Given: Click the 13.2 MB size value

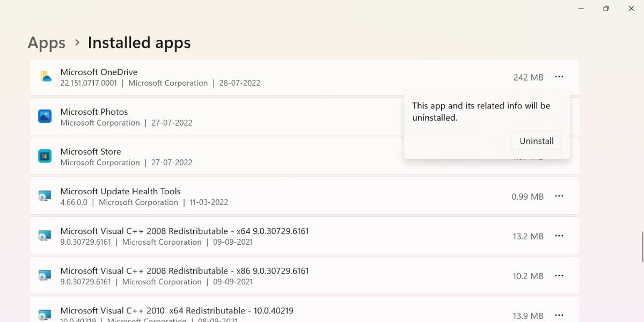Looking at the screenshot, I should click(528, 236).
